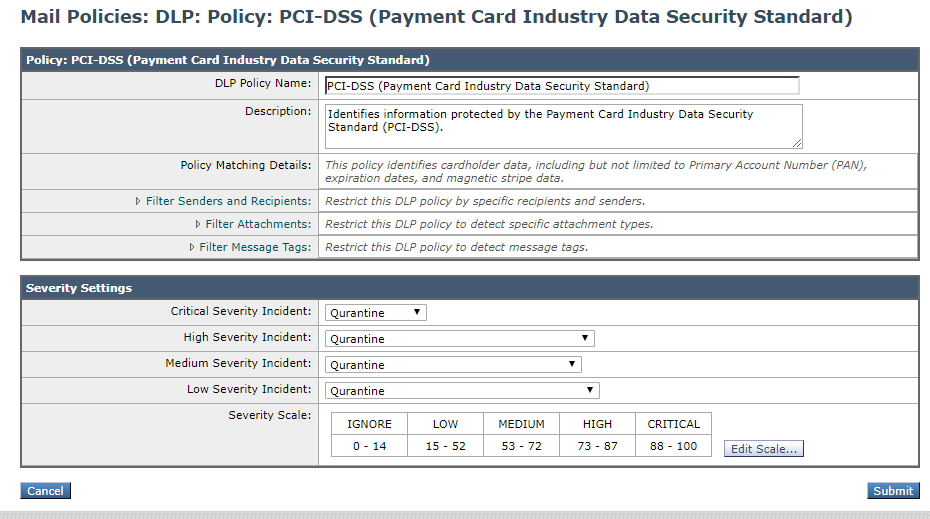Image resolution: width=930 pixels, height=519 pixels.
Task: Open Low Severity Incident dropdown
Action: (462, 391)
